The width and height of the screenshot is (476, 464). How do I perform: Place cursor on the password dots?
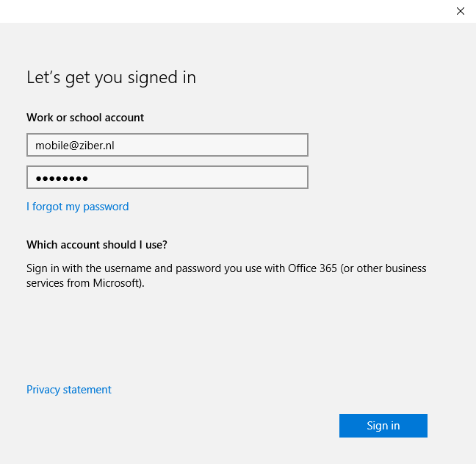(62, 179)
